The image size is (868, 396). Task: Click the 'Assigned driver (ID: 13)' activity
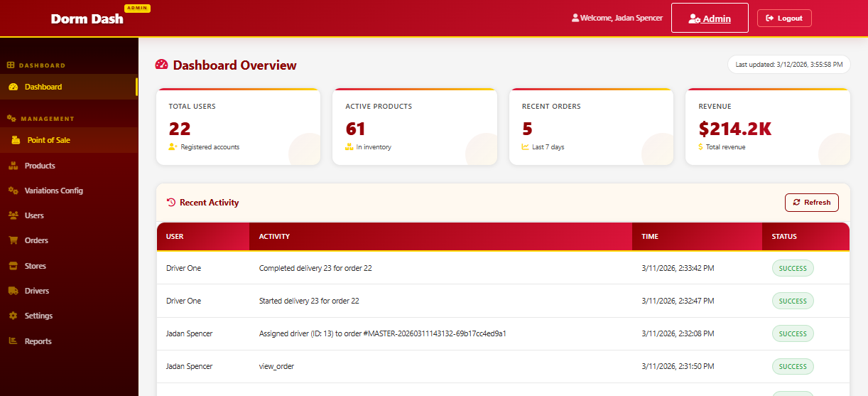coord(382,333)
